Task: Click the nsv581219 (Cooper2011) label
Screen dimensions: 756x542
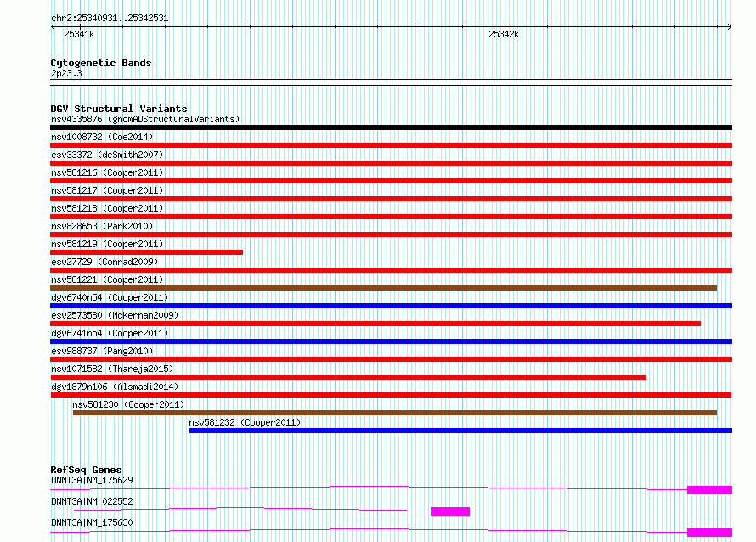Action: pos(107,244)
